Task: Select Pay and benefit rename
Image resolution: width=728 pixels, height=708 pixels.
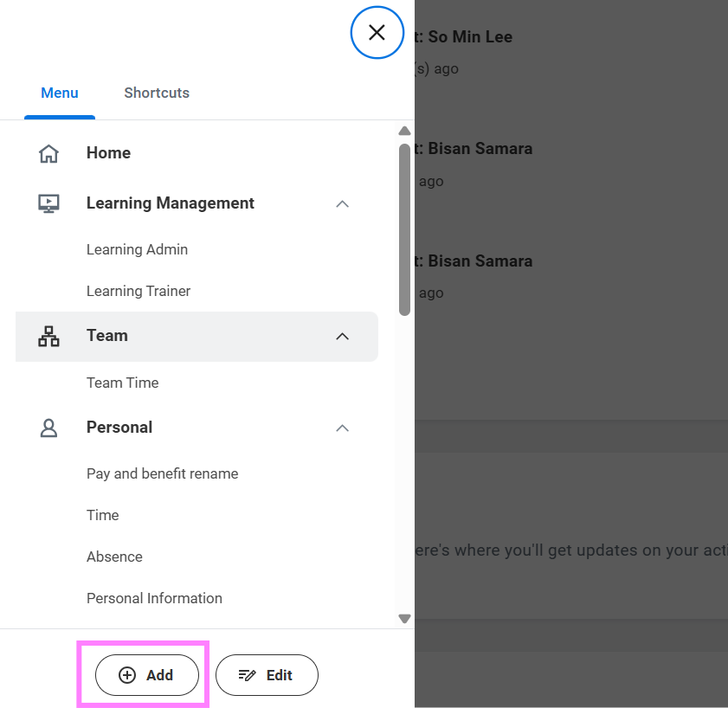Action: [162, 473]
